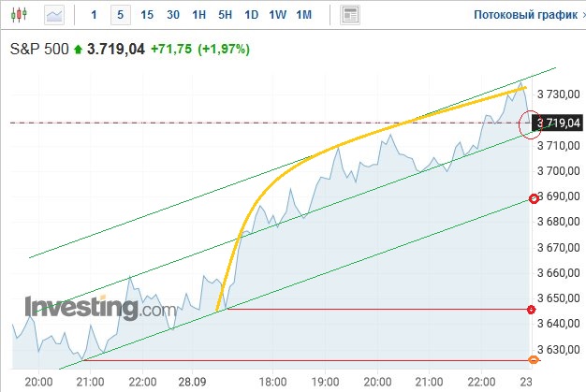Switch to the 30 minute timeframe
Screen dimensions: 586x392
[173, 15]
